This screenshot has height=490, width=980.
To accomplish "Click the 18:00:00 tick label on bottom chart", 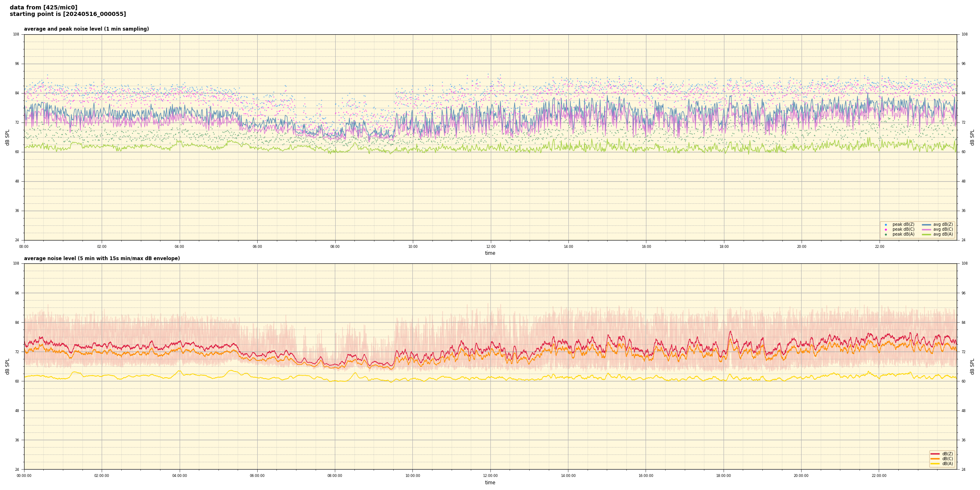I will pos(723,476).
